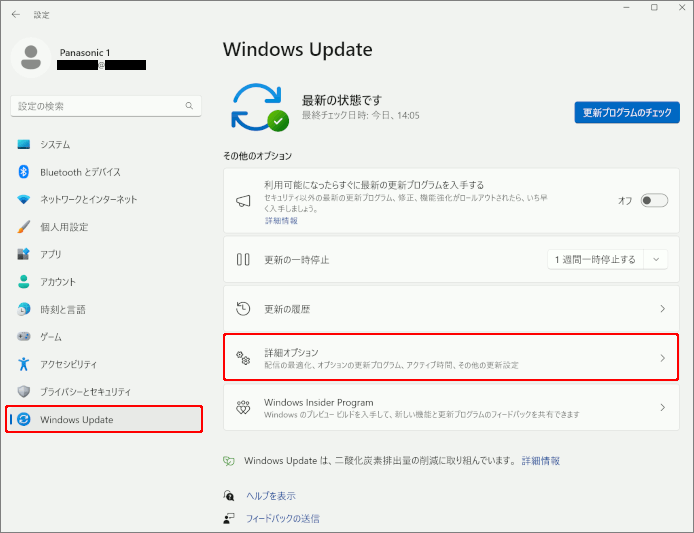
Task: Click the help icon next to ヘルプを表示
Action: coord(228,495)
